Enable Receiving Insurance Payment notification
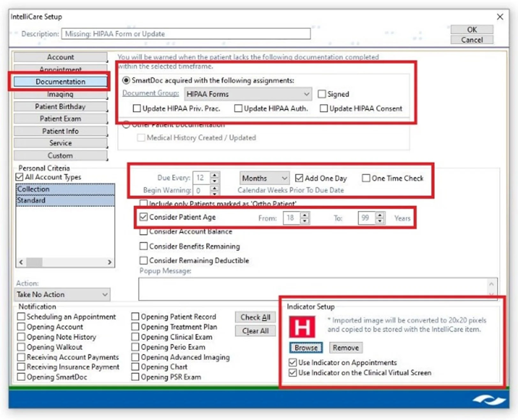 [21, 367]
